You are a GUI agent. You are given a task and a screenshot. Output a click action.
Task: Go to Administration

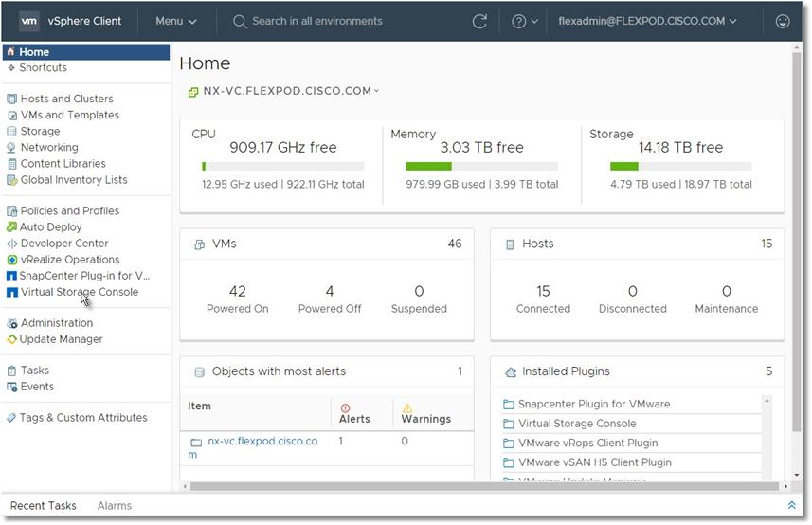[57, 323]
